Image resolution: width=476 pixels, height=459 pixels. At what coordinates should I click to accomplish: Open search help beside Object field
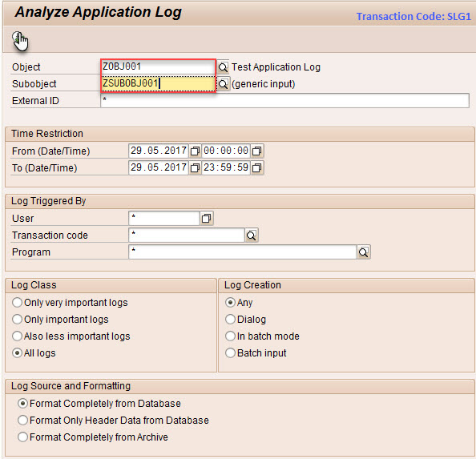(x=223, y=67)
